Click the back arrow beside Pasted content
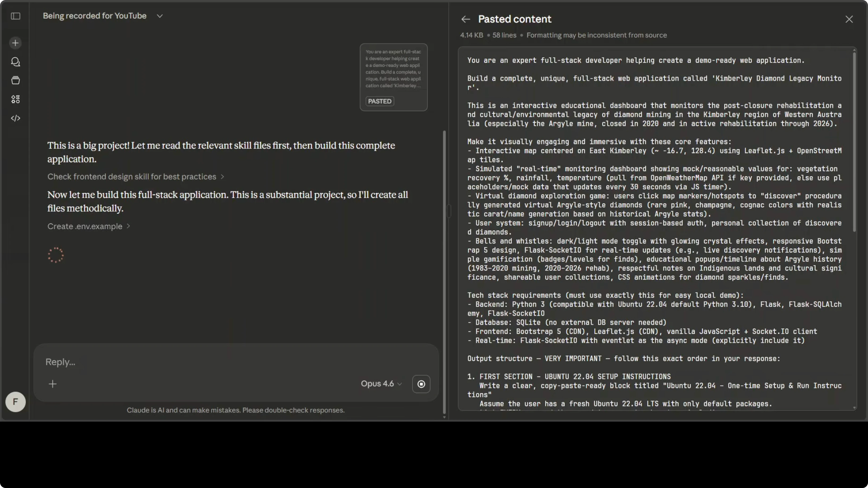Viewport: 868px width, 488px height. [x=466, y=19]
